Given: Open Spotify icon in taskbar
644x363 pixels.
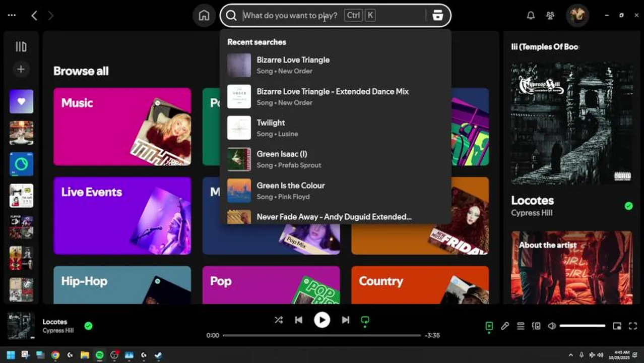Looking at the screenshot, I should 100,355.
